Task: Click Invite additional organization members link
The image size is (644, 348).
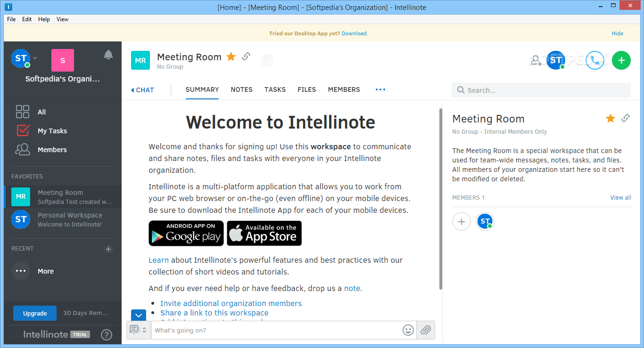Action: coord(231,303)
